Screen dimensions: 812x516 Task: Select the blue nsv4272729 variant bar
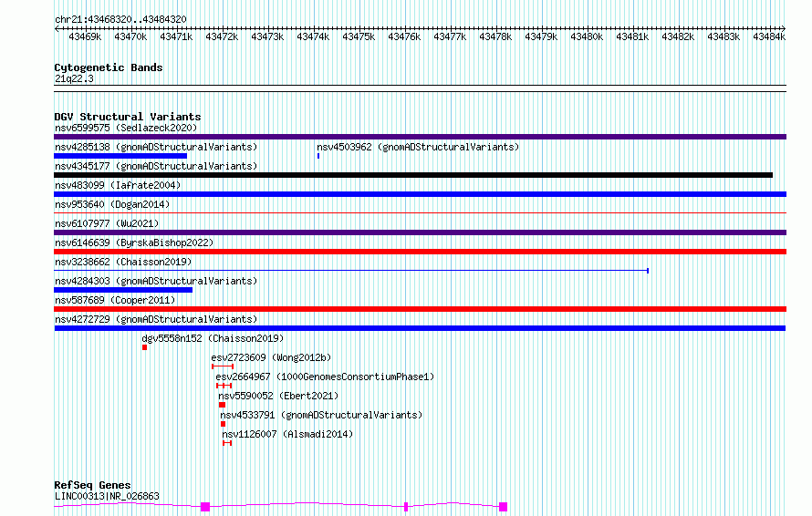(420, 328)
